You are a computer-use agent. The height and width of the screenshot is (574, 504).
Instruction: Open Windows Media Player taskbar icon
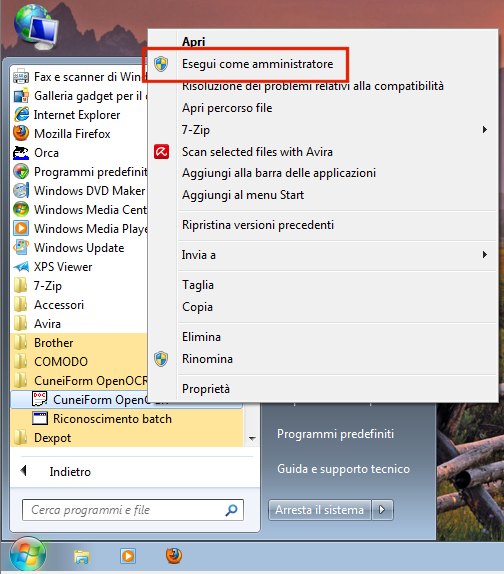[128, 556]
